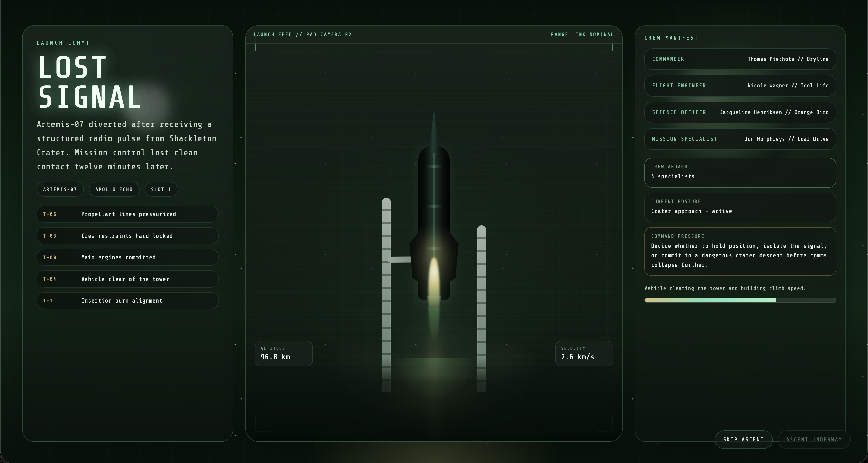Select the T-06 Propellant lines pressurized row
Screen dimensions: 868x463
(127, 214)
